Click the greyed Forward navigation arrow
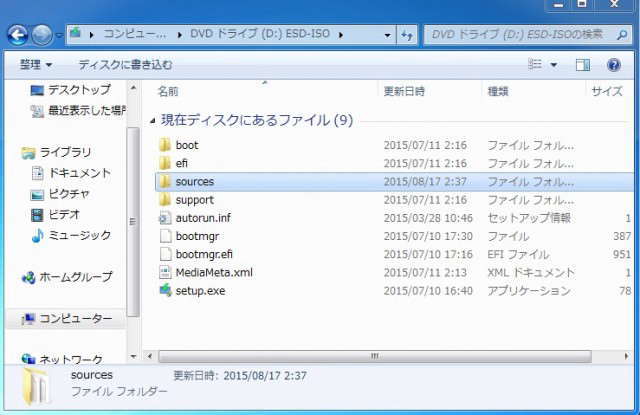The height and width of the screenshot is (415, 640). (42, 35)
